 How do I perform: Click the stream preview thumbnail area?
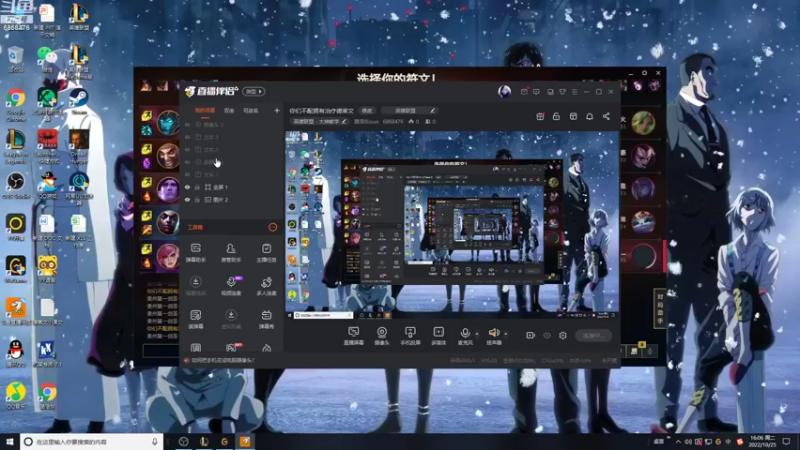pos(452,225)
